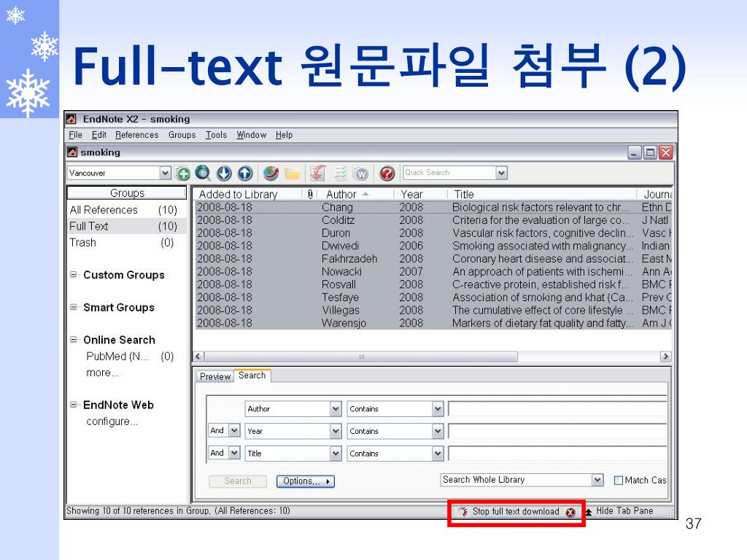Open the Title field dropdown in search

click(x=336, y=454)
